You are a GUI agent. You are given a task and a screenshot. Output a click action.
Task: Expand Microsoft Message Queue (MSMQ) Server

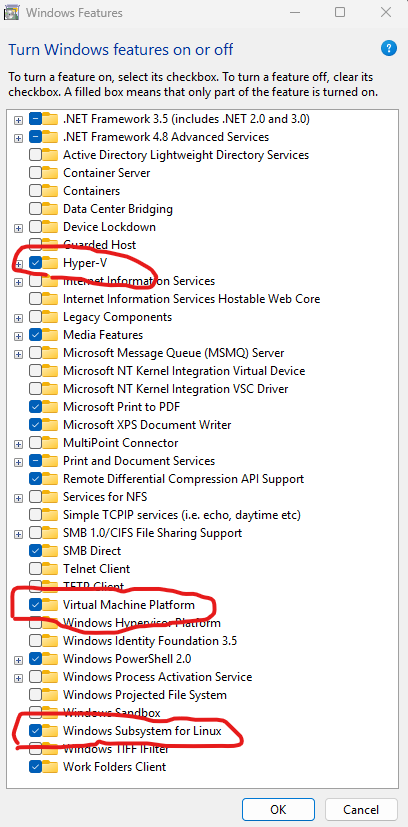pyautogui.click(x=18, y=353)
